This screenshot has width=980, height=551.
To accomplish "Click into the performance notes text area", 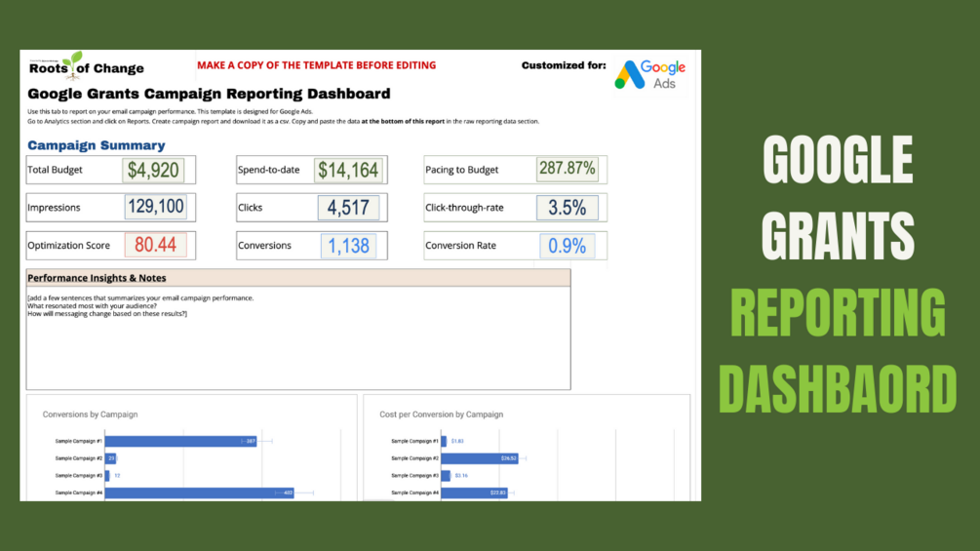I will tap(298, 338).
